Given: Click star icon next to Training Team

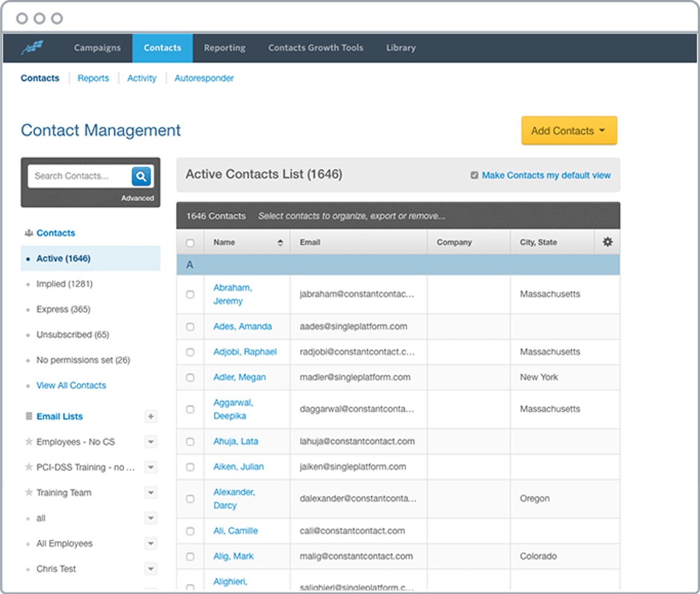Looking at the screenshot, I should (29, 492).
